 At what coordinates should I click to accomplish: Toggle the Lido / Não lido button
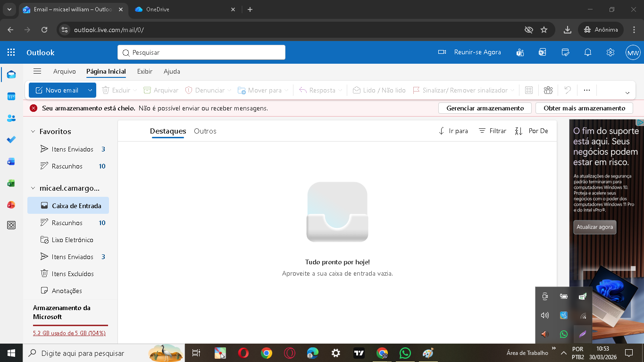[379, 90]
